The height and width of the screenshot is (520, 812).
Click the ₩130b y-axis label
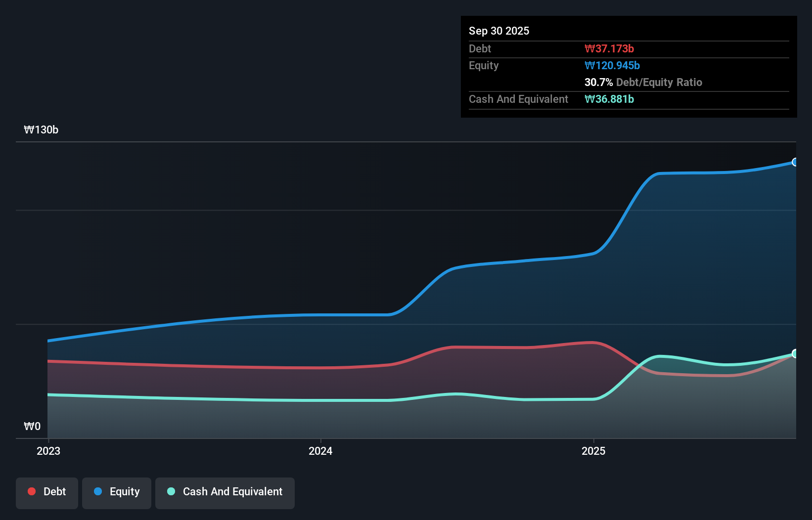(42, 130)
